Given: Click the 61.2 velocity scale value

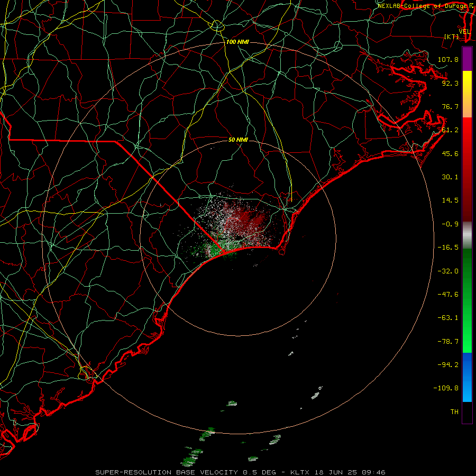Looking at the screenshot, I should (x=450, y=130).
